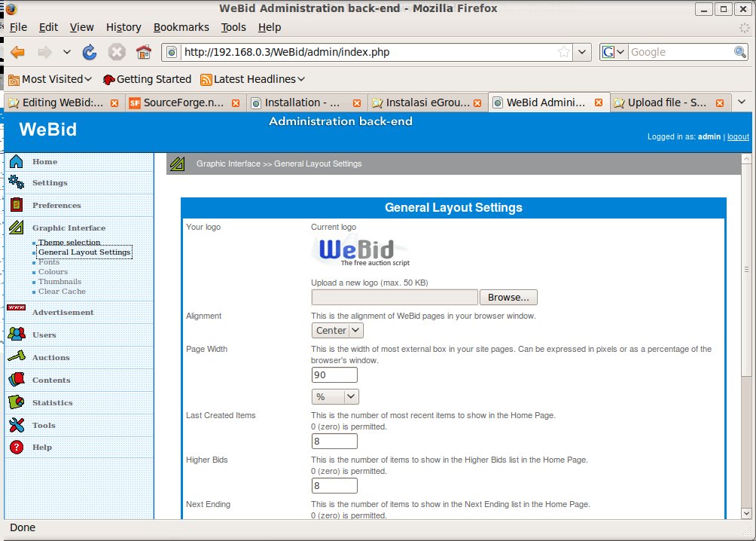Click the breadcrumb Graphic Interface icon
Screen dimensions: 756x541
point(177,164)
